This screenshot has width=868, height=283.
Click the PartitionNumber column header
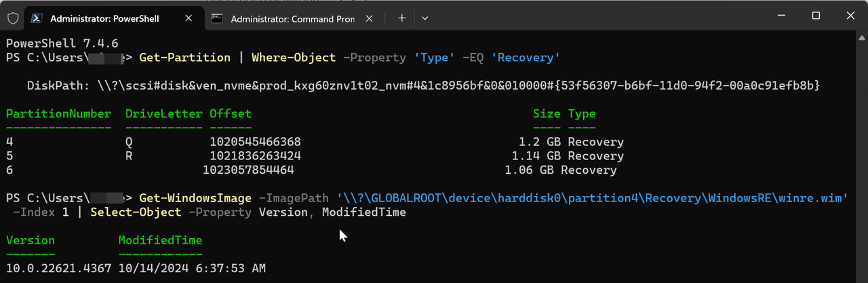pos(58,114)
